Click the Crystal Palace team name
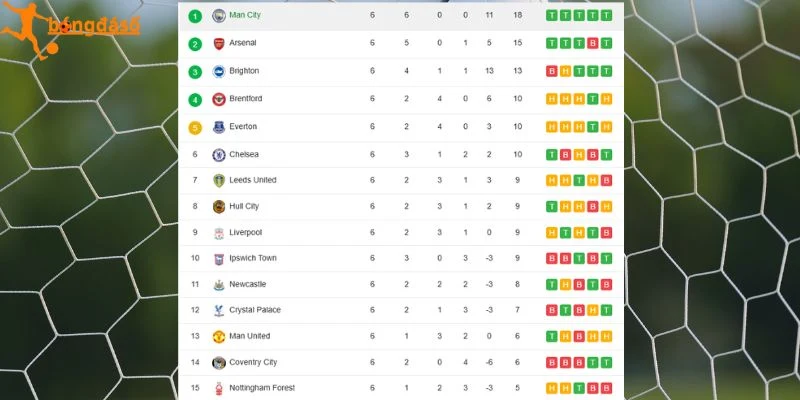The height and width of the screenshot is (400, 800). [x=255, y=310]
